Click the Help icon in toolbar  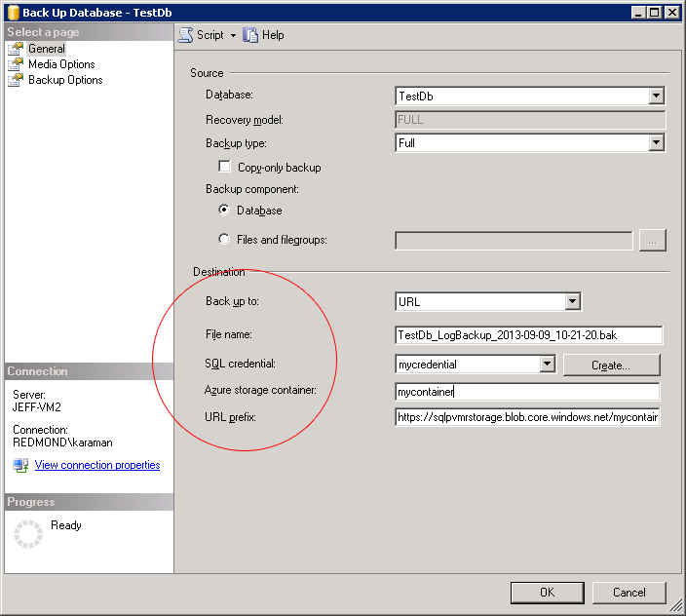click(250, 35)
